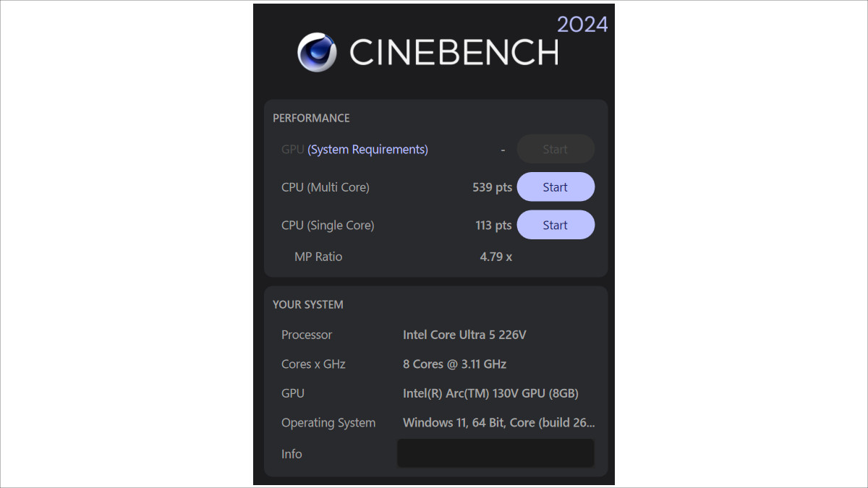Select the YOUR SYSTEM section header
Image resolution: width=868 pixels, height=488 pixels.
[x=307, y=304]
